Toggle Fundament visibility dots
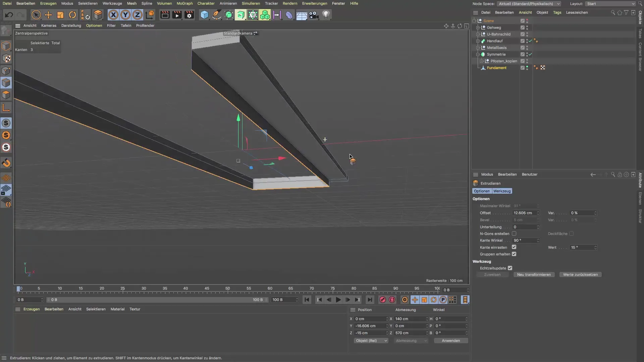644x362 pixels. click(x=527, y=68)
